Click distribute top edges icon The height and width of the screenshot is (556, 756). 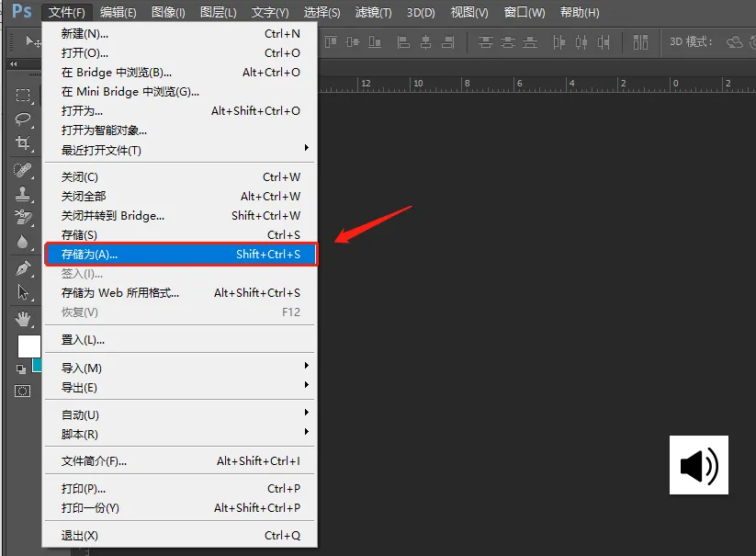click(x=486, y=42)
